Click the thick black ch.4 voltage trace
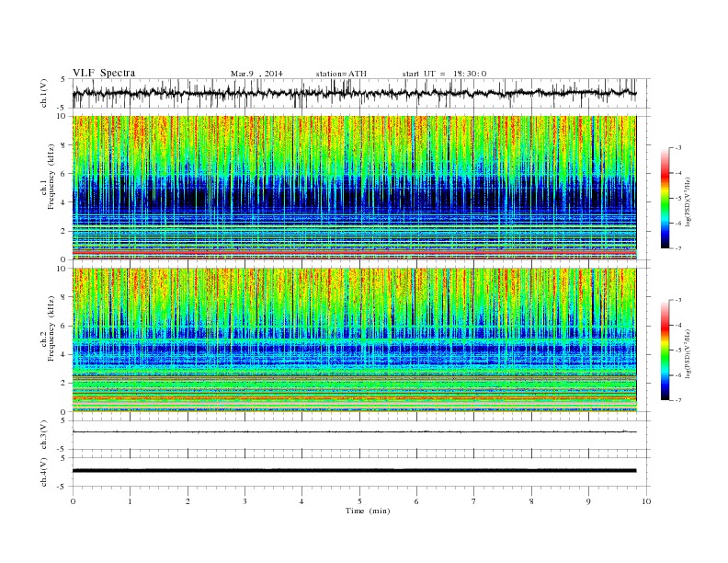The width and height of the screenshot is (728, 563). tap(354, 471)
